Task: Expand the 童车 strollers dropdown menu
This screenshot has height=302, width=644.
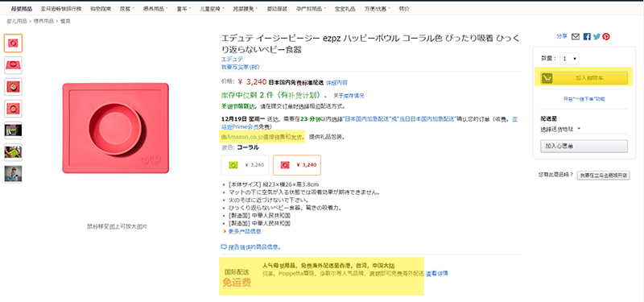Action: pos(184,9)
